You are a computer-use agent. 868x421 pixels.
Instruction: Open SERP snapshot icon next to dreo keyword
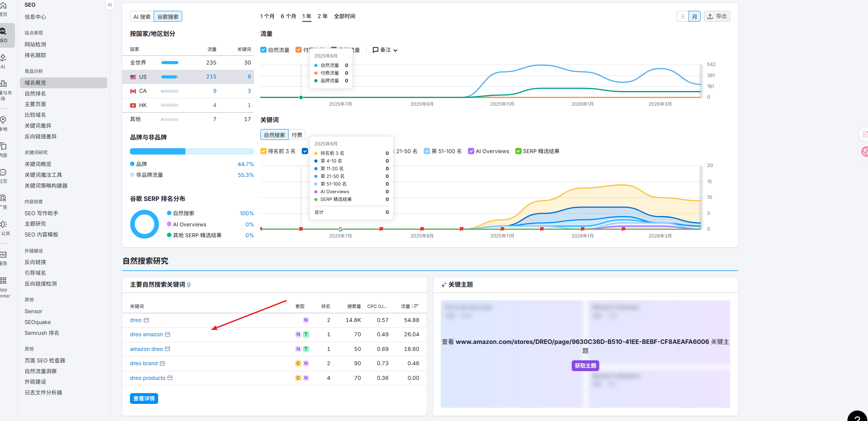[146, 320]
